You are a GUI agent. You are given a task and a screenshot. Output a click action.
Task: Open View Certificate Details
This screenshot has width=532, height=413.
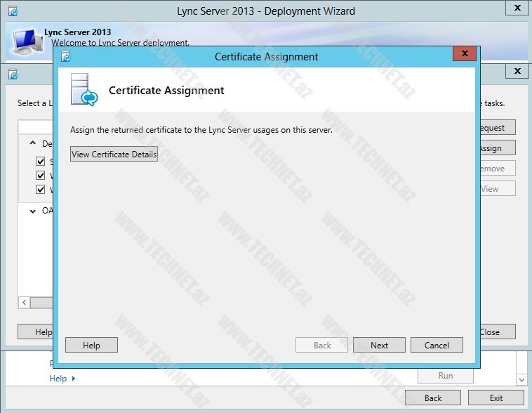pyautogui.click(x=114, y=154)
